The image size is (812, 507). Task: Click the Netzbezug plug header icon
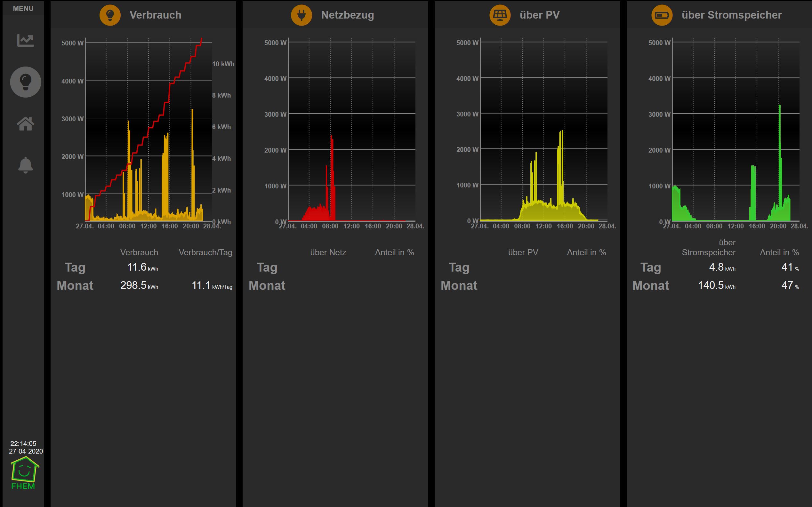[301, 15]
